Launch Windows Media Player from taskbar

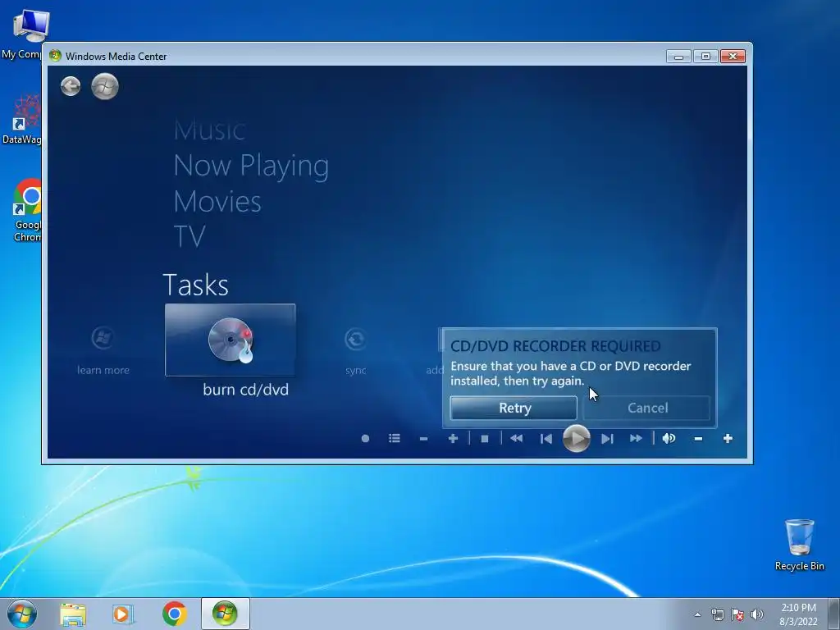123,614
